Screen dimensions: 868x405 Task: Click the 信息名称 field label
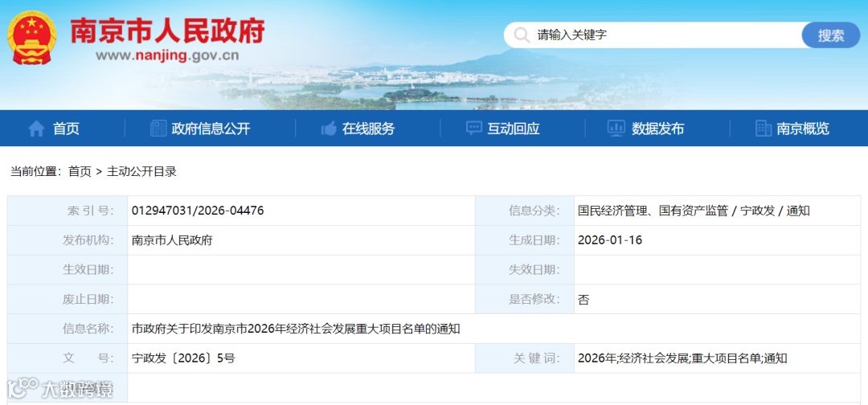coord(88,329)
